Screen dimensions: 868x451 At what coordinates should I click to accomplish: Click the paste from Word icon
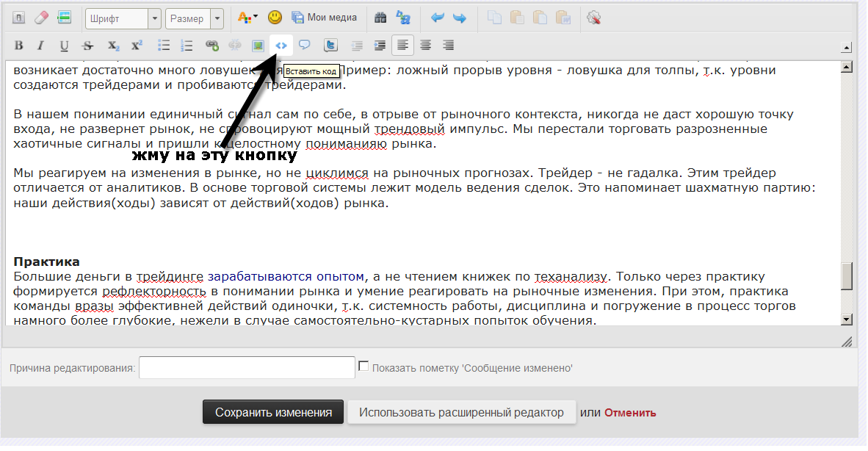[563, 18]
